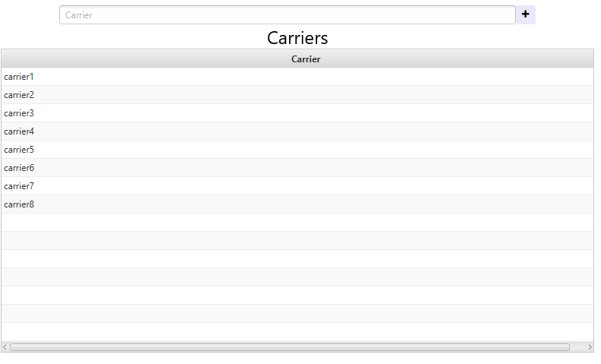The width and height of the screenshot is (601, 364).
Task: Click the last empty row above scrollbar
Action: 297,332
